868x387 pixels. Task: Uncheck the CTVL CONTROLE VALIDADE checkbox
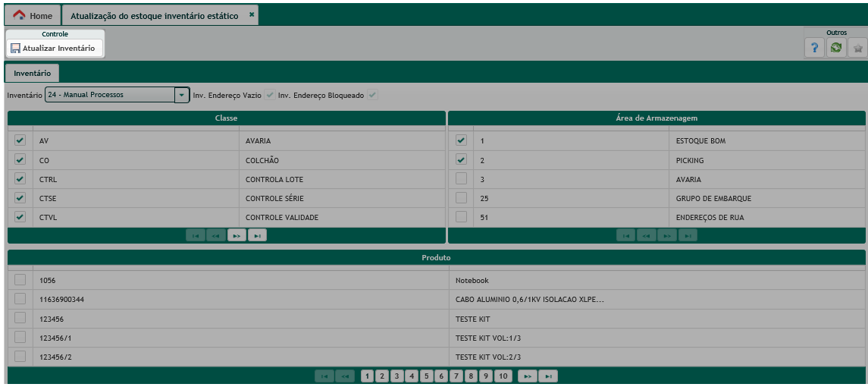(x=20, y=217)
